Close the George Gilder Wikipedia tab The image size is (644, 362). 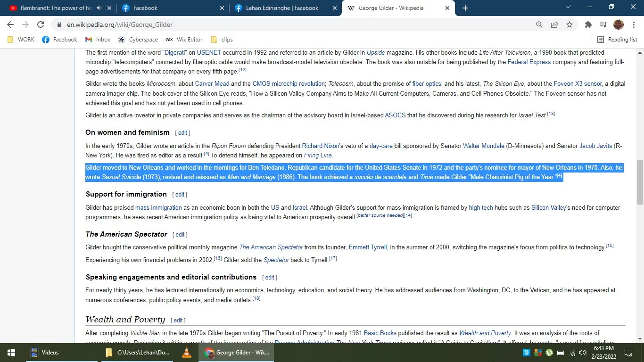[x=447, y=8]
